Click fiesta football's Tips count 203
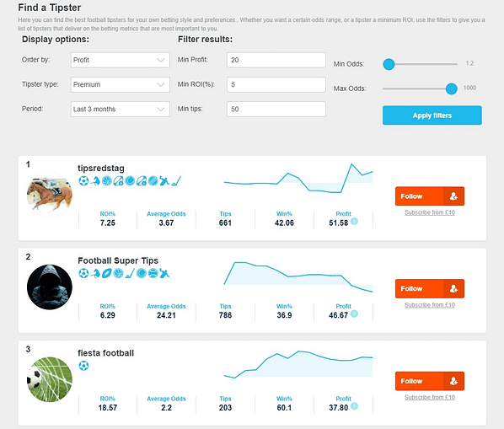This screenshot has height=429, width=504. (225, 408)
